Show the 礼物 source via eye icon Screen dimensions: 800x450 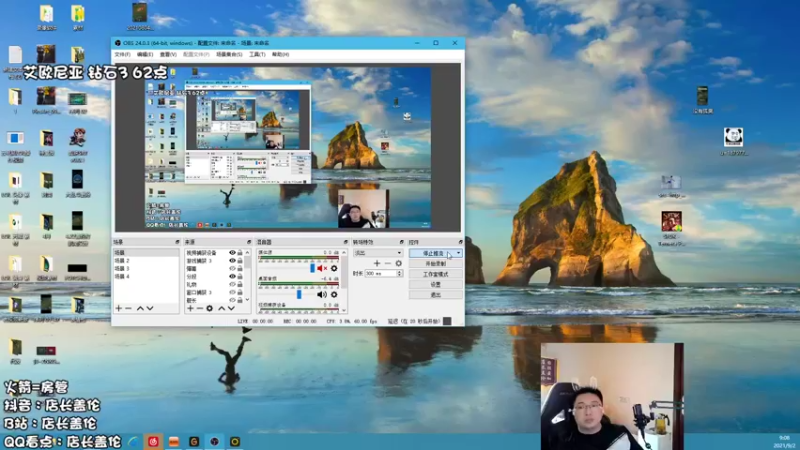click(x=232, y=284)
